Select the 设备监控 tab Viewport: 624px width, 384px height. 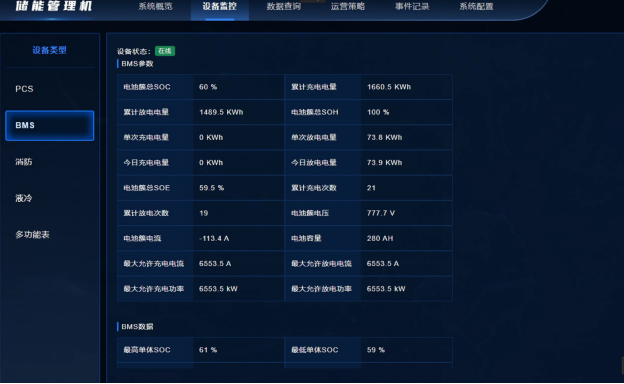pyautogui.click(x=220, y=6)
